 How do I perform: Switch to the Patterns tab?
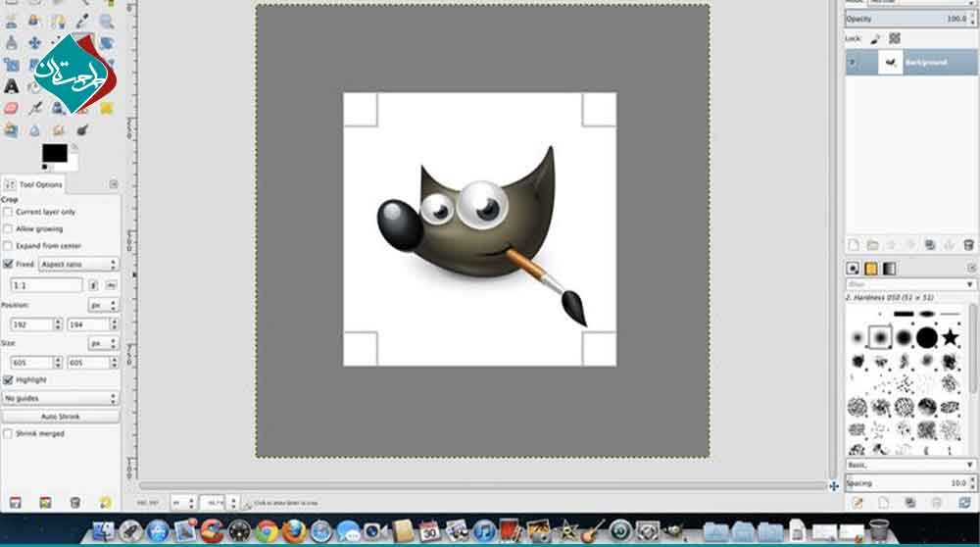click(x=870, y=269)
